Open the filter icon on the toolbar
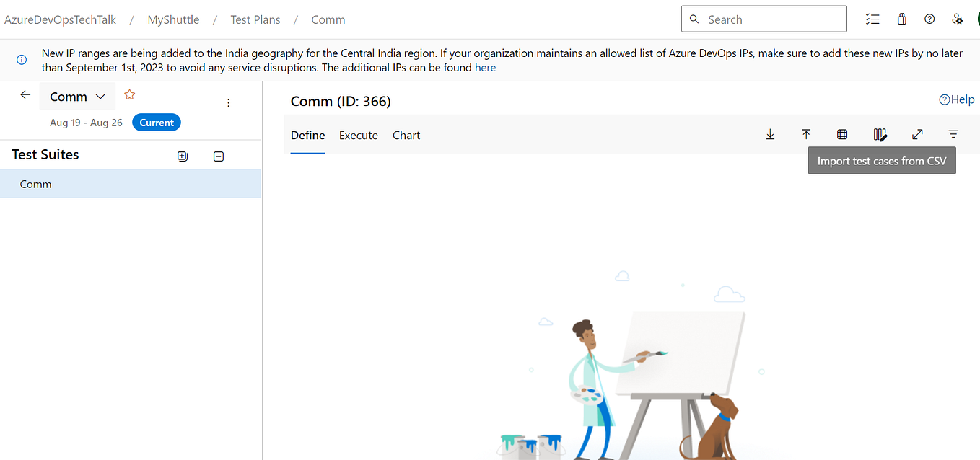This screenshot has height=460, width=980. point(953,134)
